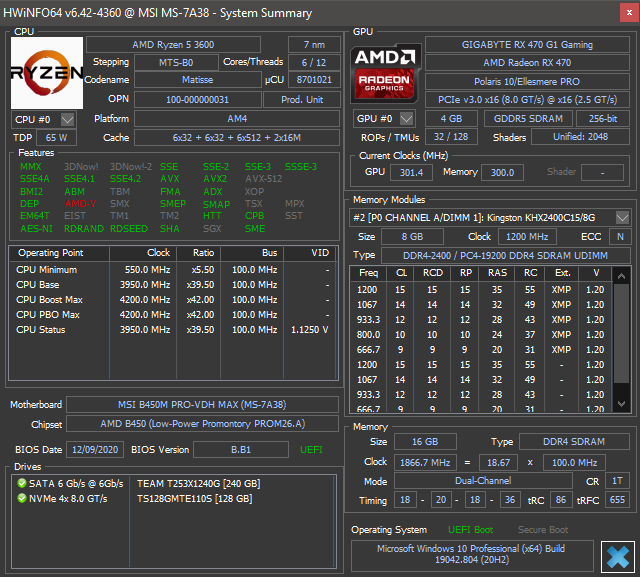Click the 8701021 microcode value
The width and height of the screenshot is (640, 577).
tap(314, 80)
